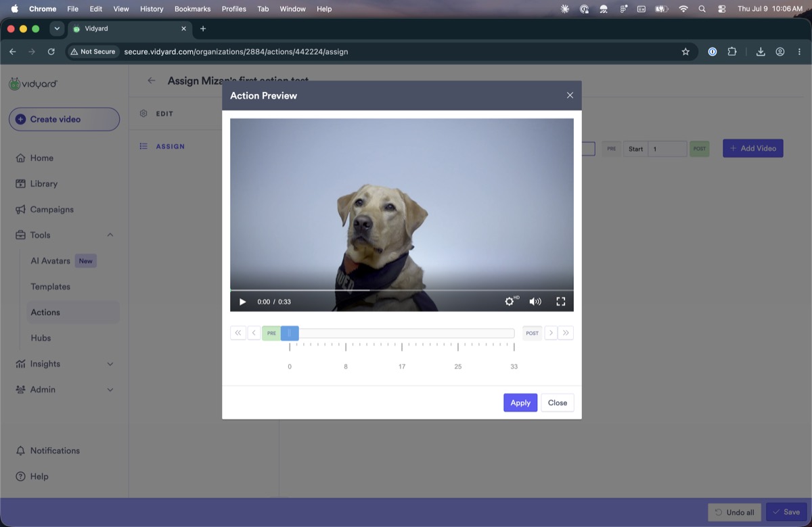
Task: Open the Bookmarks menu
Action: (192, 9)
